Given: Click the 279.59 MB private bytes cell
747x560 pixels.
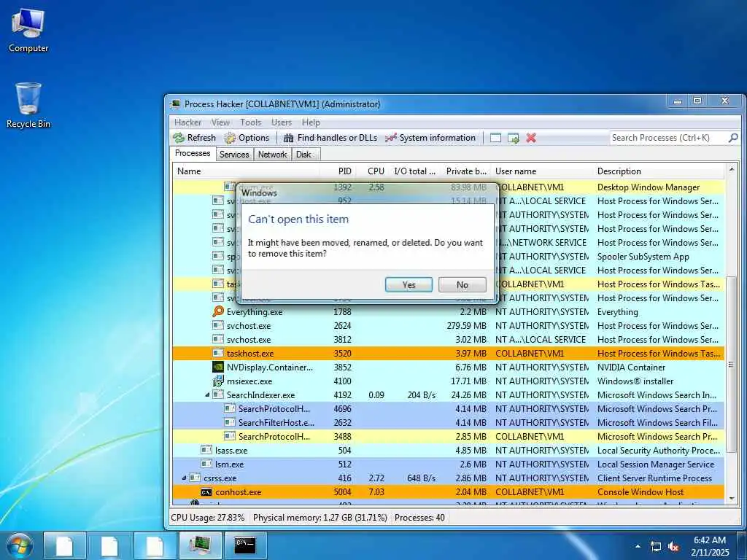Looking at the screenshot, I should coord(466,326).
